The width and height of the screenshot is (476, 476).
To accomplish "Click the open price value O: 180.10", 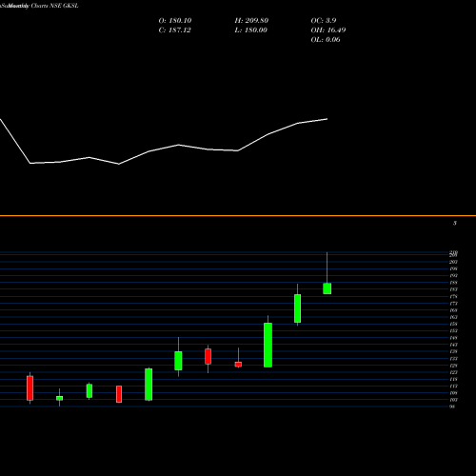I will pos(175,21).
